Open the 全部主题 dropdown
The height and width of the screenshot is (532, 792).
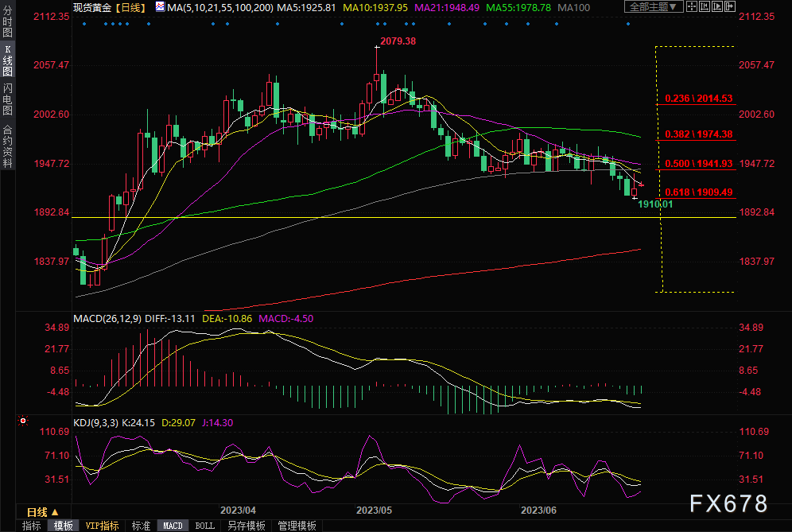pos(654,6)
